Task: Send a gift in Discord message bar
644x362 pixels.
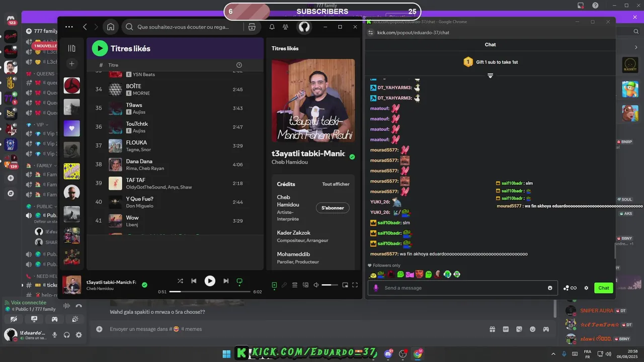Action: [x=492, y=329]
